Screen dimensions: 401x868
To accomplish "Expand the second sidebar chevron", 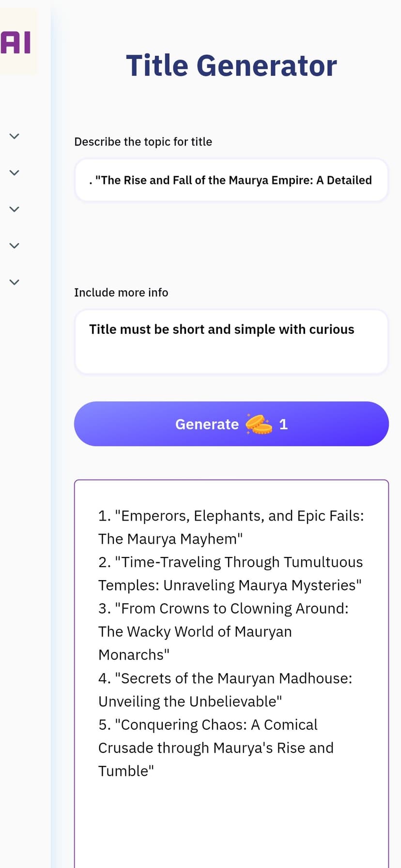I will click(15, 173).
